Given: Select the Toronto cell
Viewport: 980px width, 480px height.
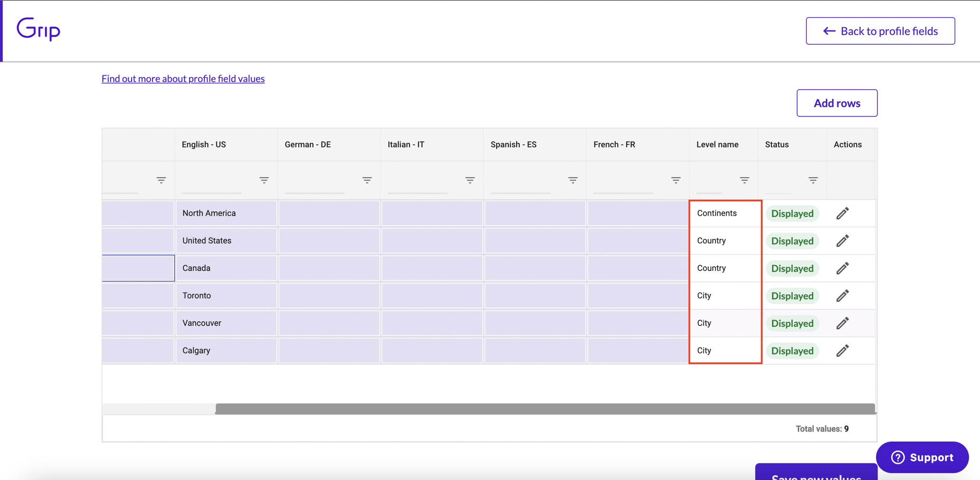Looking at the screenshot, I should coord(226,296).
